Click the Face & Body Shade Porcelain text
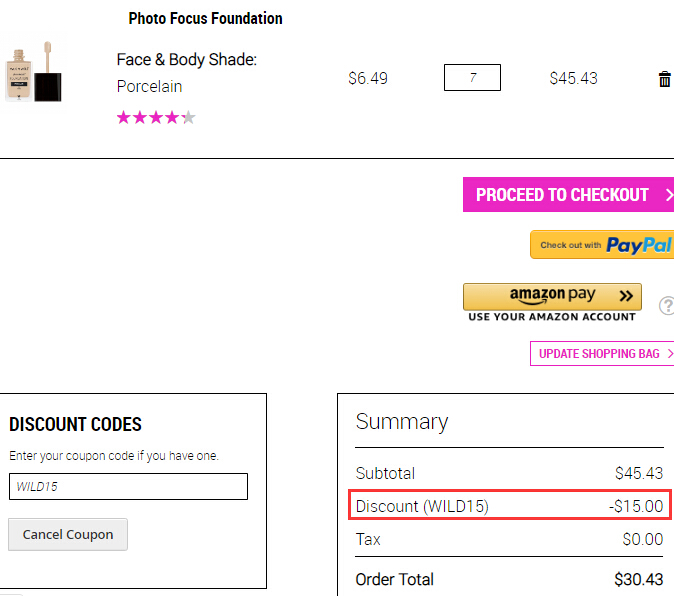674x596 pixels. point(187,73)
